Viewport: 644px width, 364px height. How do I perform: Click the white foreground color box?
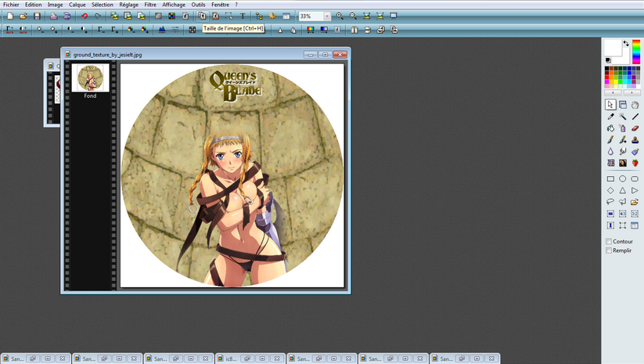pos(613,48)
